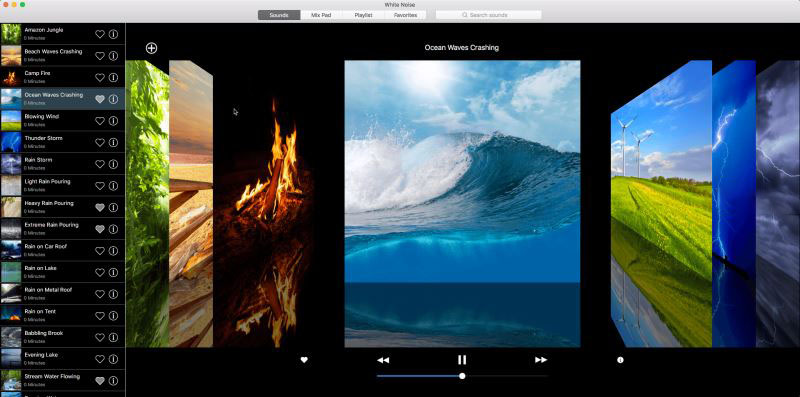Click the Babbling Brook list thumbnail

pos(11,337)
